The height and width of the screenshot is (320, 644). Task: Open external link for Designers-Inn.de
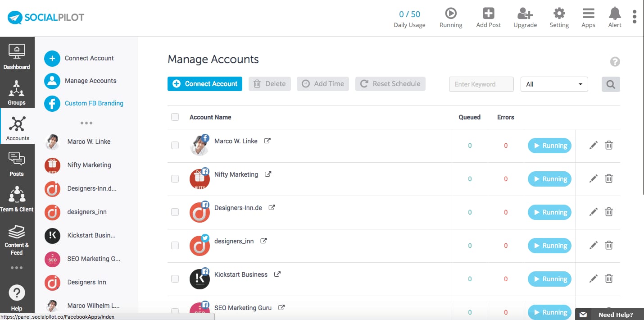272,207
